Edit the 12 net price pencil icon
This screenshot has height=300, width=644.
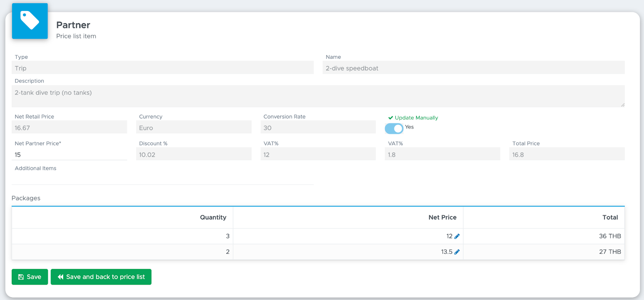457,236
